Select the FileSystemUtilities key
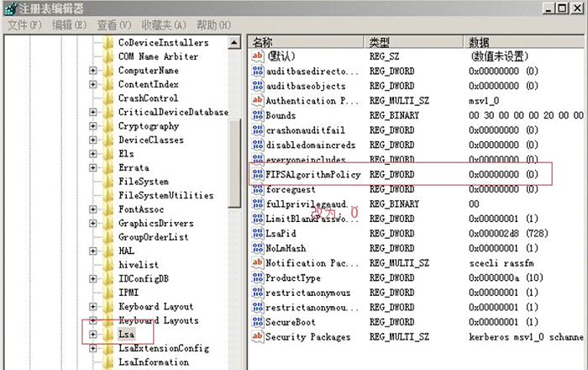Viewport: 588px width, 370px height. point(165,195)
